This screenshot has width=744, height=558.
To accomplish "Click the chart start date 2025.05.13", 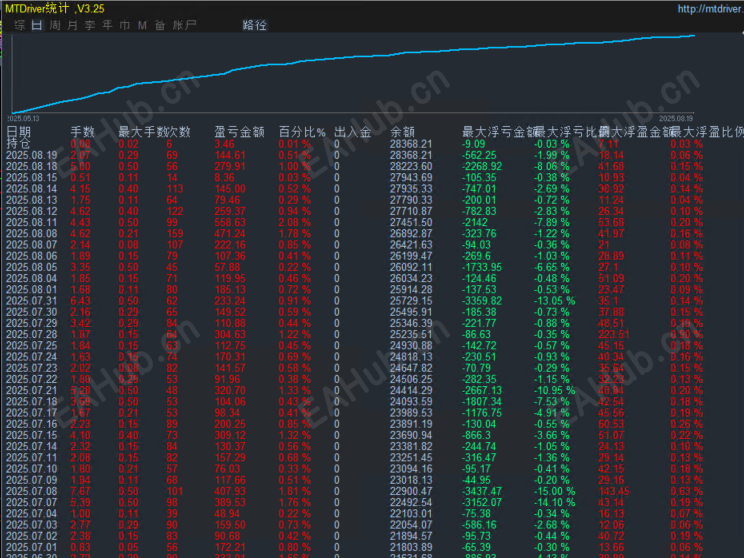I will tap(23, 118).
